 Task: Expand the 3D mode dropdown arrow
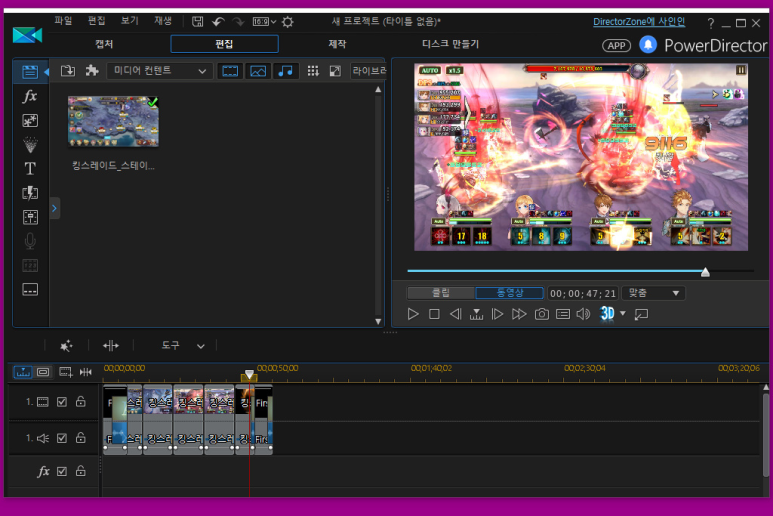623,313
